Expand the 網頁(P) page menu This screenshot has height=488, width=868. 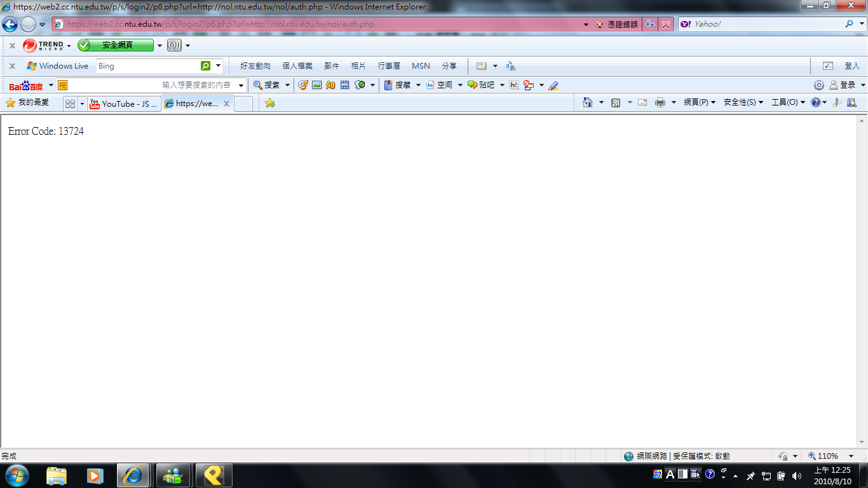pyautogui.click(x=699, y=102)
